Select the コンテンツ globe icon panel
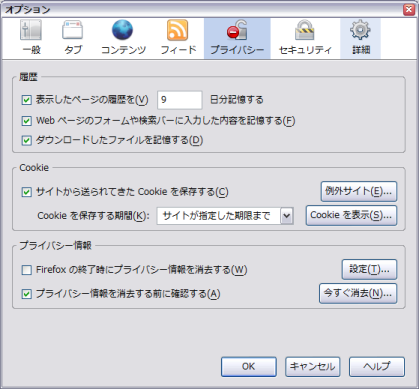The image size is (419, 389). (123, 38)
